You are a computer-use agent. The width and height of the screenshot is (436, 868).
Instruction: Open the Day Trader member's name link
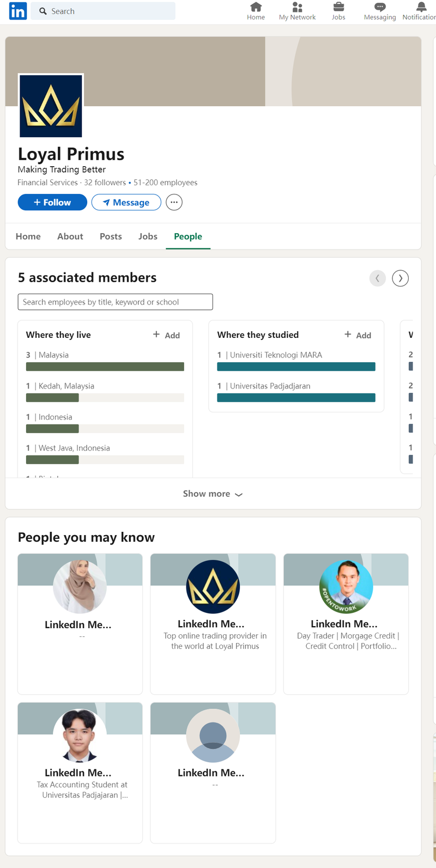pyautogui.click(x=344, y=624)
